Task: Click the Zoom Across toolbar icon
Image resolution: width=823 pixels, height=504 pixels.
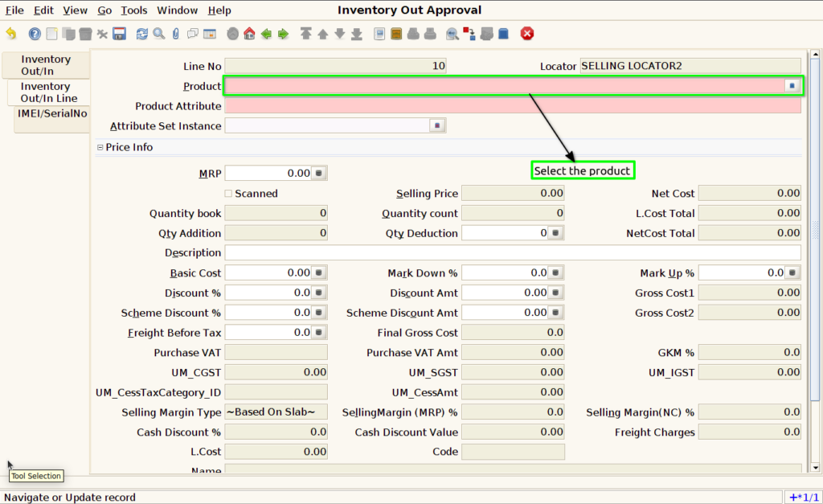Action: point(452,34)
